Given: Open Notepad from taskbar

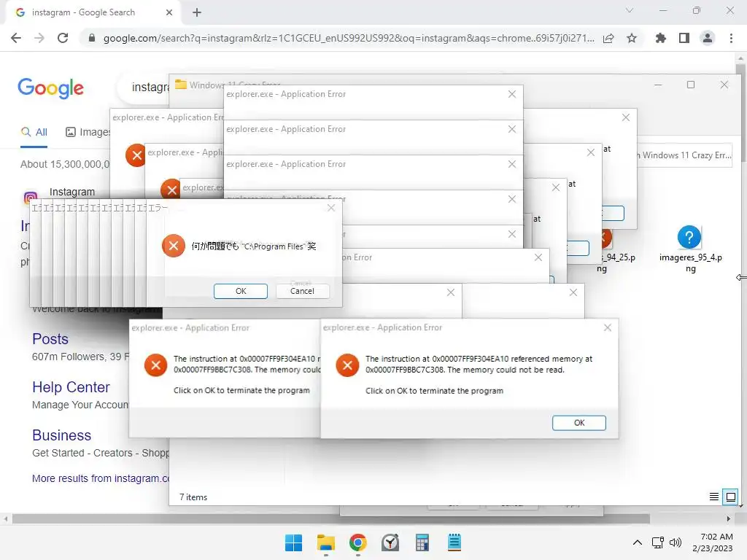Looking at the screenshot, I should 454,542.
